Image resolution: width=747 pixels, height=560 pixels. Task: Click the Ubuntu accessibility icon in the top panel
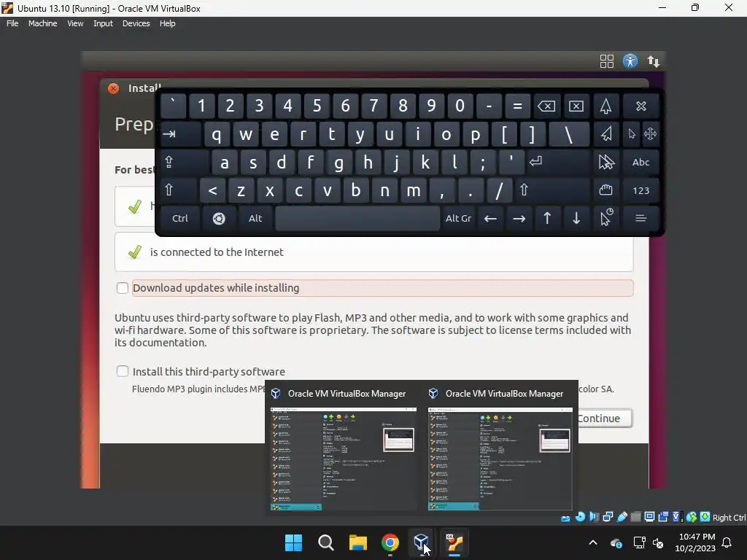(630, 61)
